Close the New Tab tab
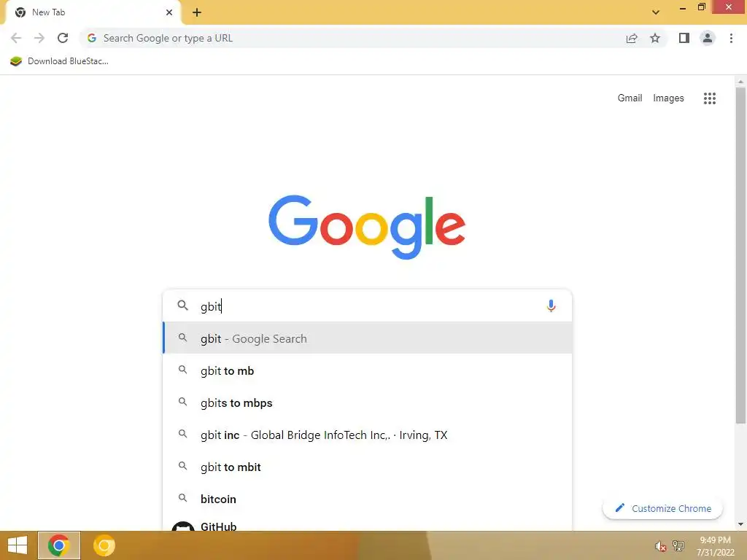747x560 pixels. click(x=169, y=12)
